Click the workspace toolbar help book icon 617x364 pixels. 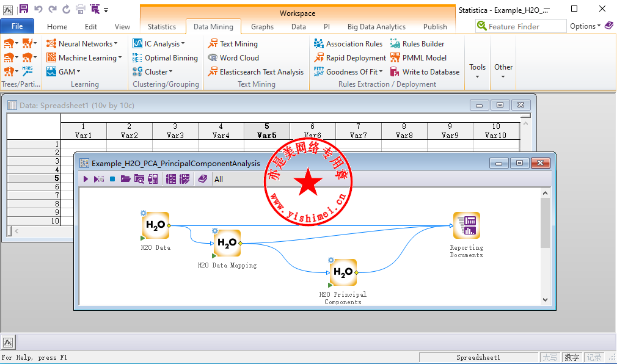[203, 179]
